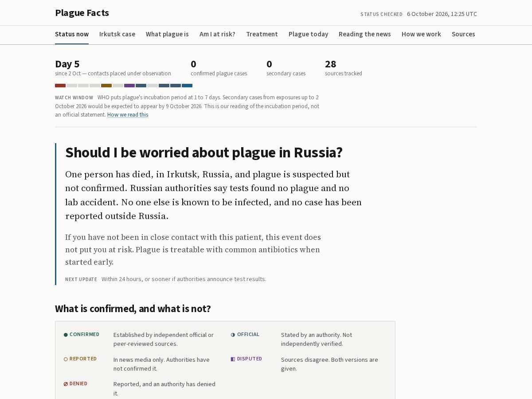Screen dimensions: 532x399
Task: Click the half-filled Official status icon
Action: coord(233,335)
